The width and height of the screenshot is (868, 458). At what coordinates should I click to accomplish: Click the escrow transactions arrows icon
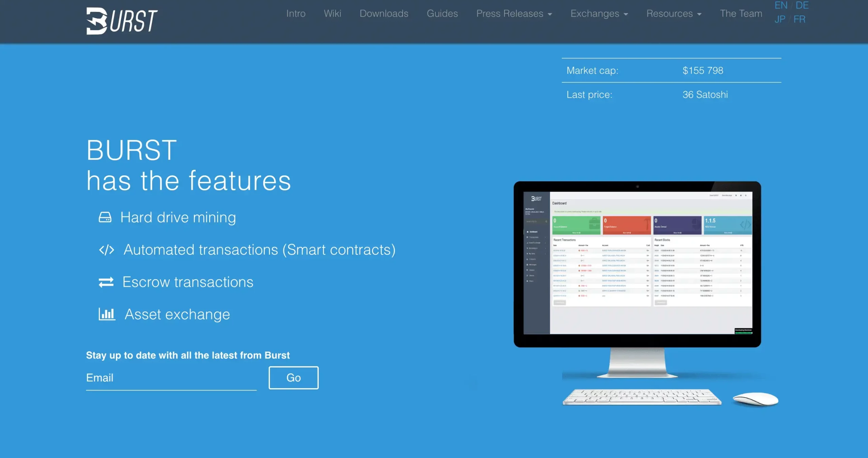click(106, 281)
